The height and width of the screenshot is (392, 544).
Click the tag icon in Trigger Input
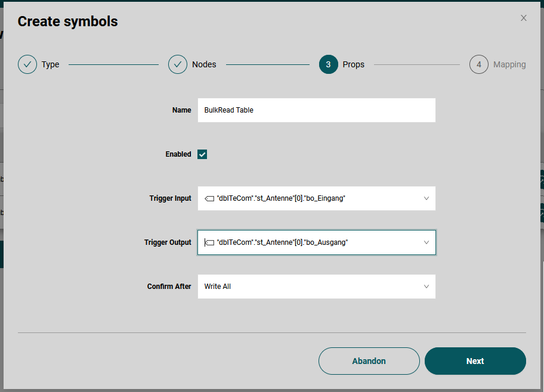209,198
